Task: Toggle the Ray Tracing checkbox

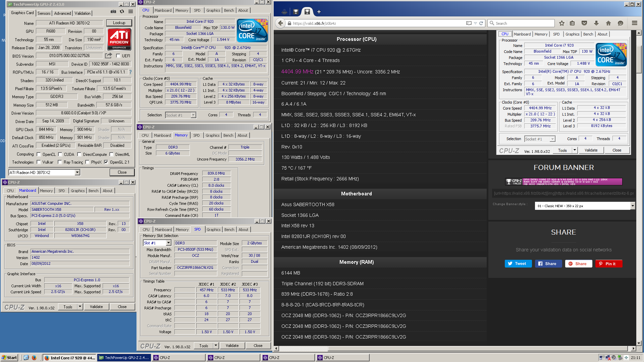Action: (60, 162)
